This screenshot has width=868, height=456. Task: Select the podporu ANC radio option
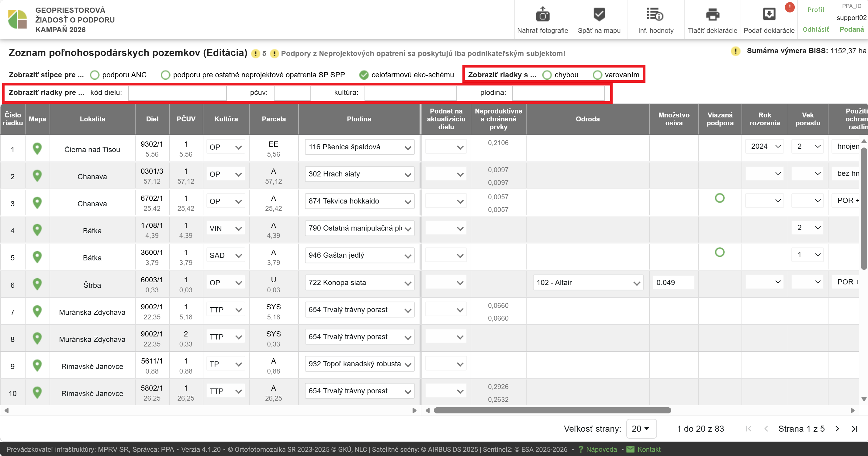tap(95, 75)
